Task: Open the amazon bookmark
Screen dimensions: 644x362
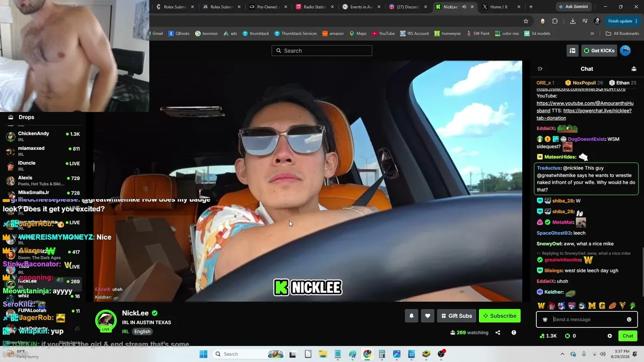Action: coord(333,34)
